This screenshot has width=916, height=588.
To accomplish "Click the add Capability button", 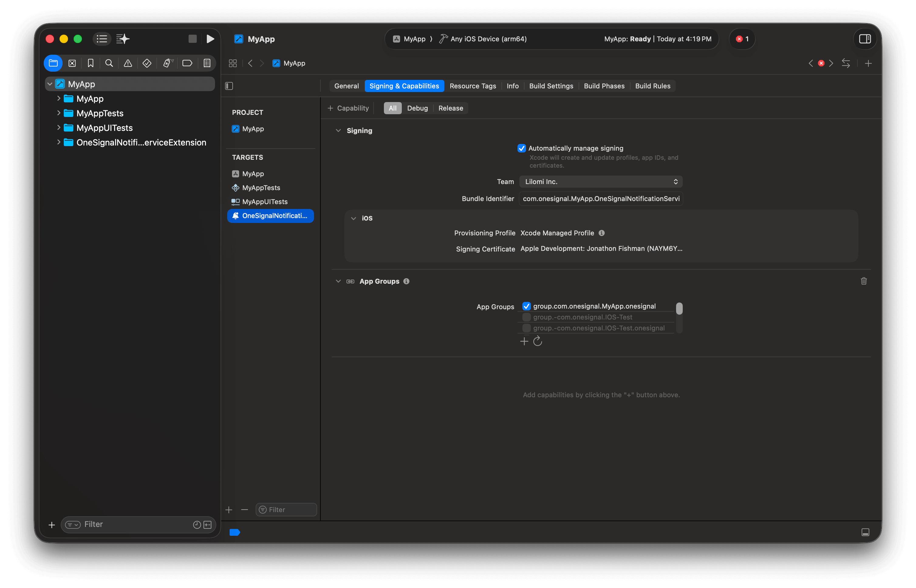I will tap(348, 108).
